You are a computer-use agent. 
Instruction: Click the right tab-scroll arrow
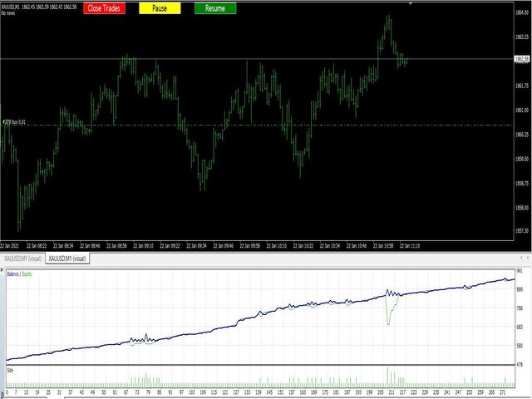coord(528,259)
